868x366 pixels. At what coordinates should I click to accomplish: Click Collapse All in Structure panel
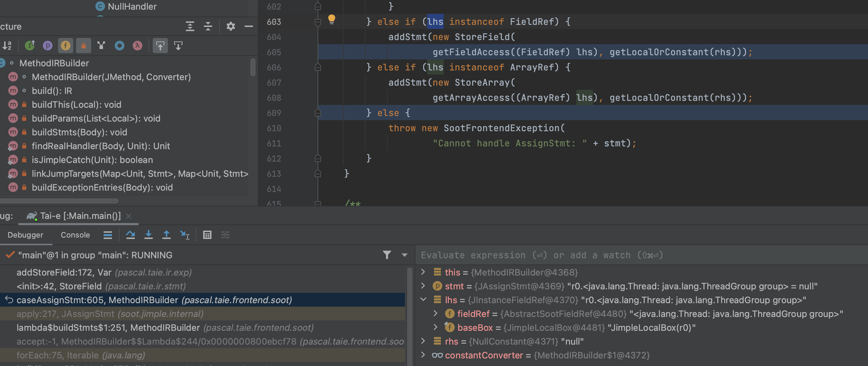click(x=208, y=26)
